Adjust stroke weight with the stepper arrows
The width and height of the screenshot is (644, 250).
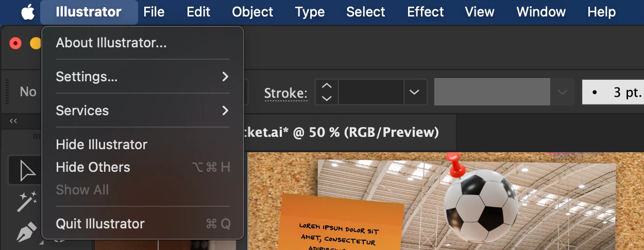coord(327,92)
